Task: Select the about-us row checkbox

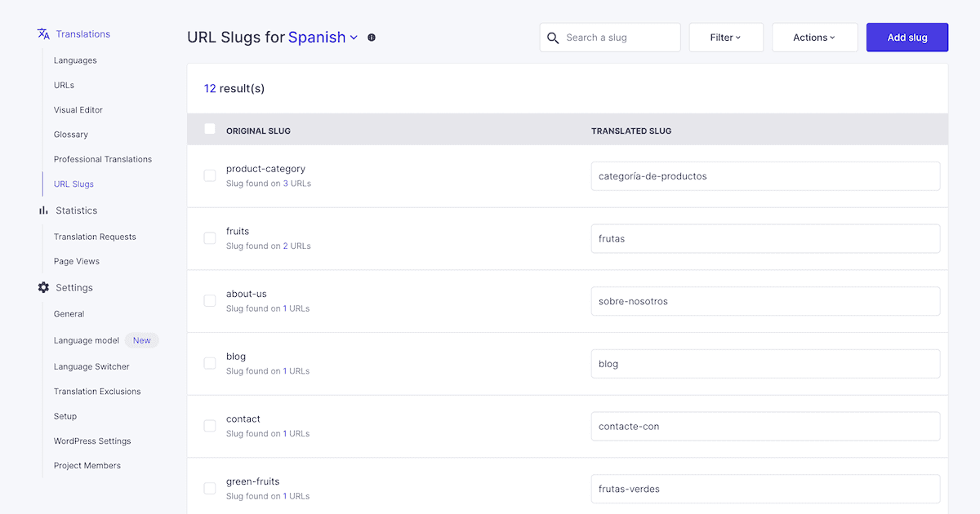Action: coord(210,300)
